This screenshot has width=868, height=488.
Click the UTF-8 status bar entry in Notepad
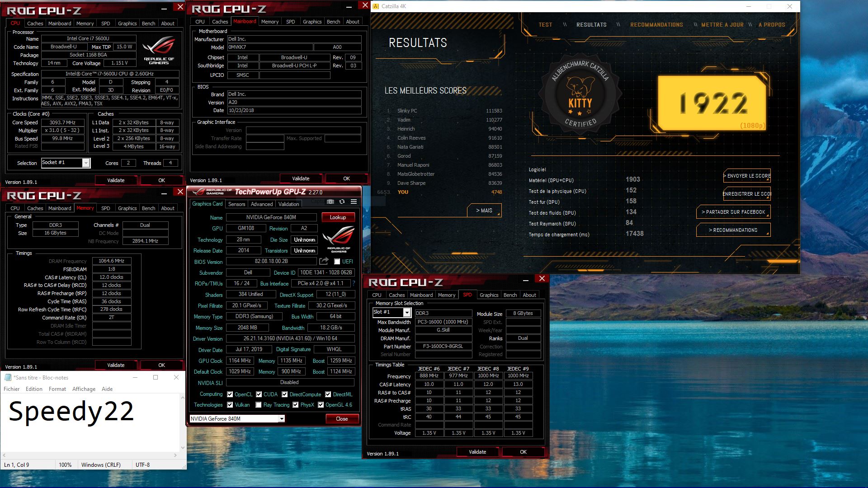pyautogui.click(x=142, y=465)
